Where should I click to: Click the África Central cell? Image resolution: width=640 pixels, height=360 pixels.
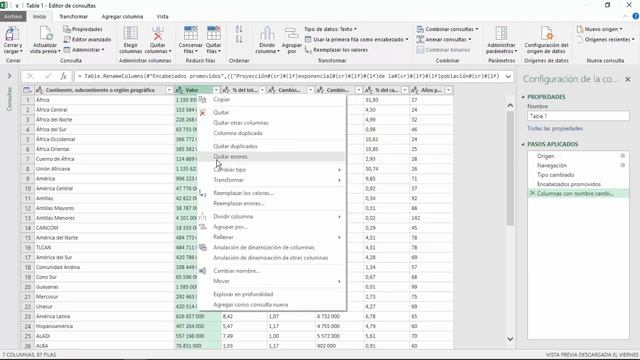104,110
